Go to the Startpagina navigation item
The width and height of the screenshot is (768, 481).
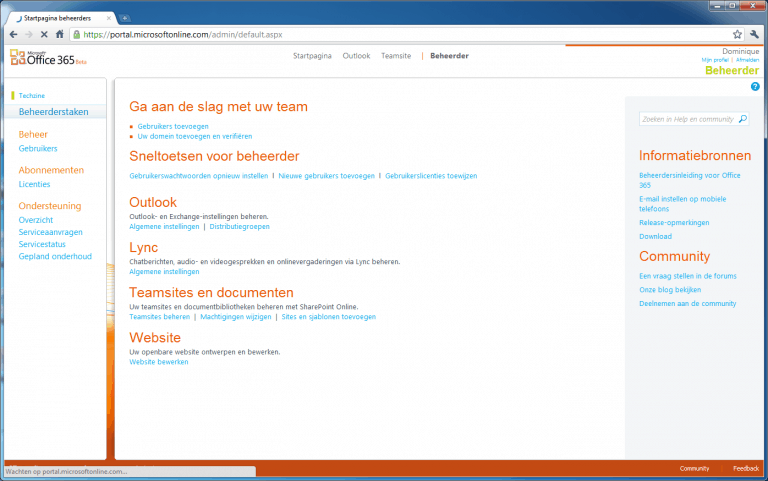(x=312, y=56)
